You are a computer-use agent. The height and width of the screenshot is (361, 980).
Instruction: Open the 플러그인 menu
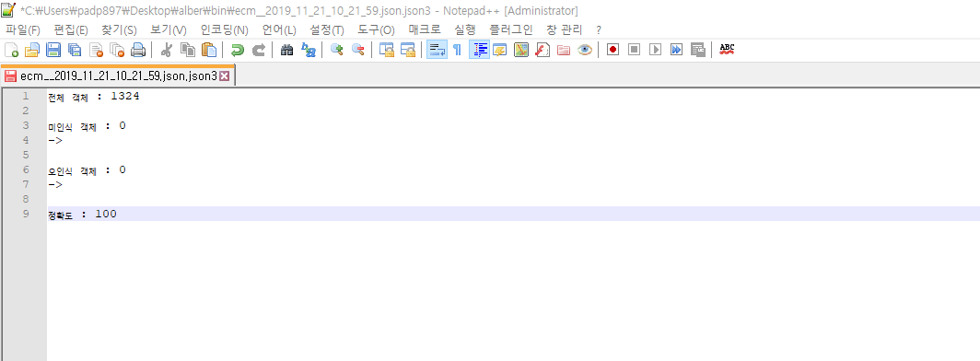tap(511, 30)
